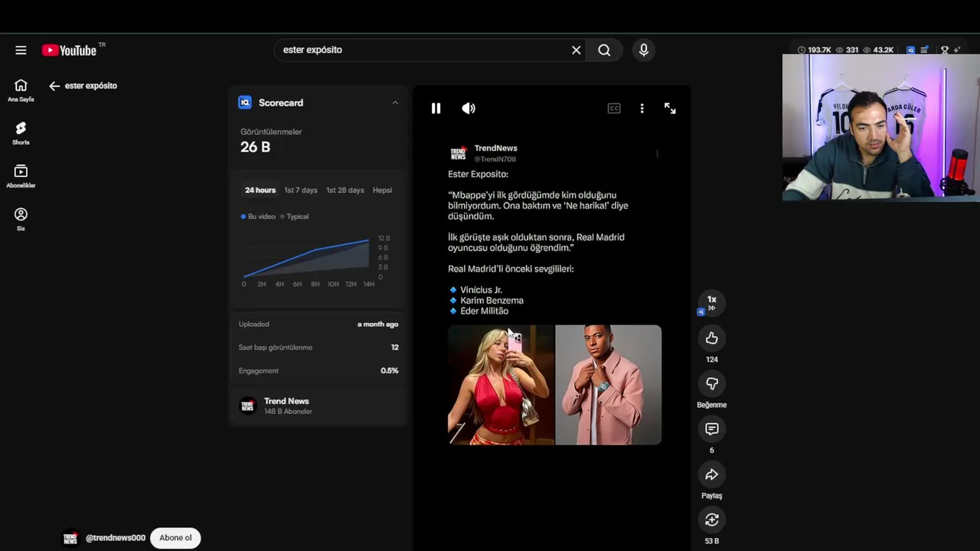Open the remix button showing 53 B

click(x=712, y=520)
